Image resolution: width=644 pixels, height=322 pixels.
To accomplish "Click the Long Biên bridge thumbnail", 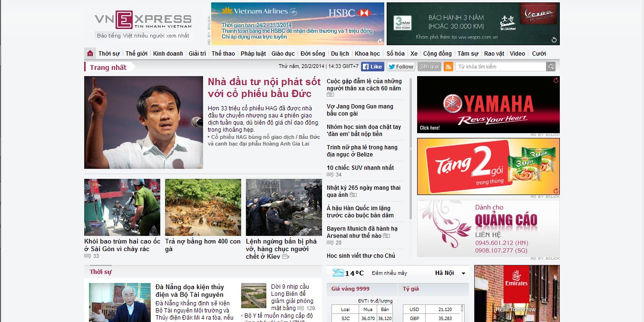I will pos(254,296).
